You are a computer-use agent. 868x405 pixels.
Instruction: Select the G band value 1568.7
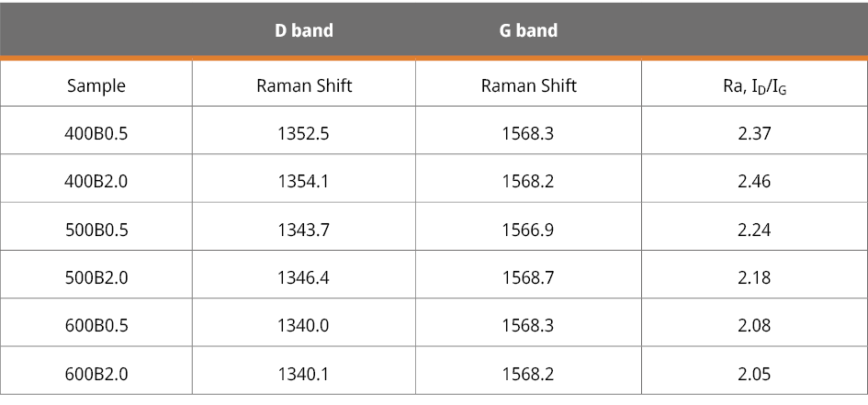tap(528, 277)
